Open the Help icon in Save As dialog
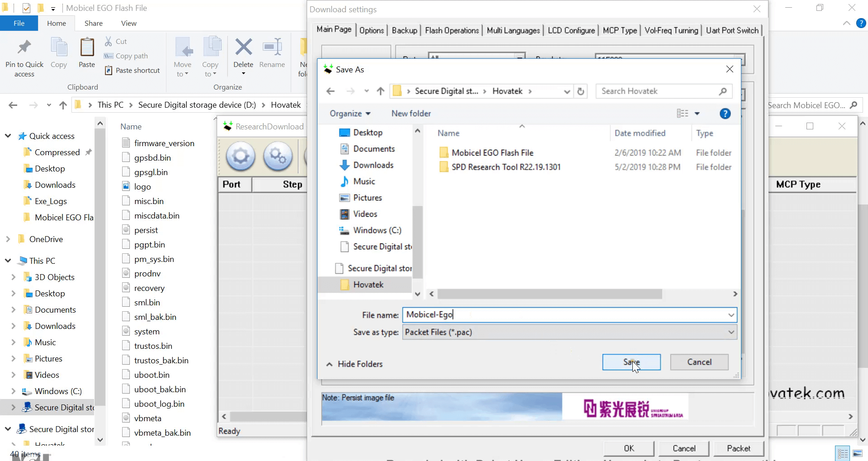Image resolution: width=868 pixels, height=461 pixels. (x=725, y=114)
